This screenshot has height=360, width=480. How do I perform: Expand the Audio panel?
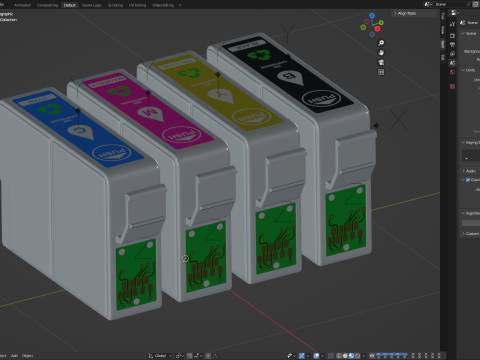pos(470,171)
